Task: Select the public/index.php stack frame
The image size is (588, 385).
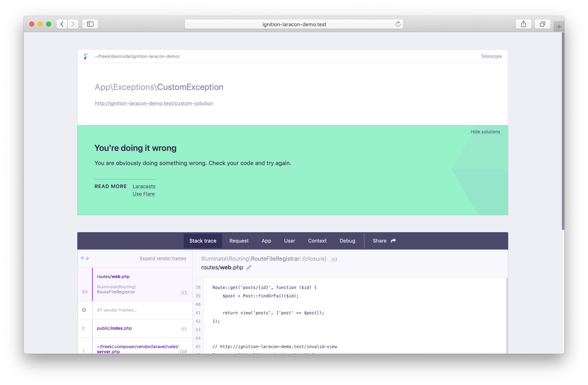Action: [135, 328]
